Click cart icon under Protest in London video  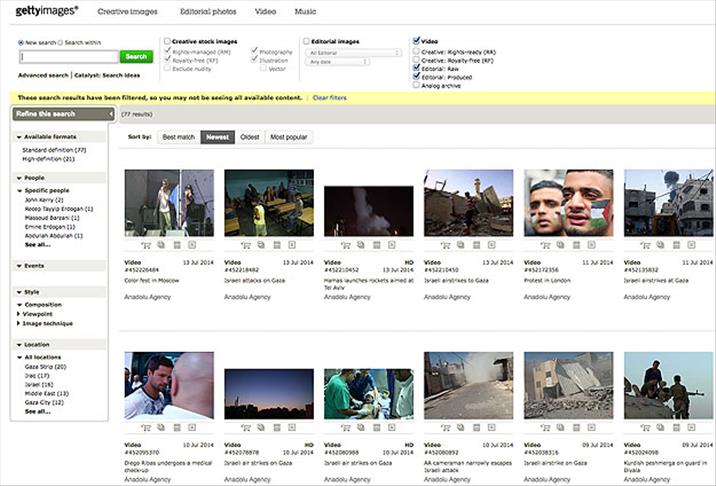coord(546,245)
